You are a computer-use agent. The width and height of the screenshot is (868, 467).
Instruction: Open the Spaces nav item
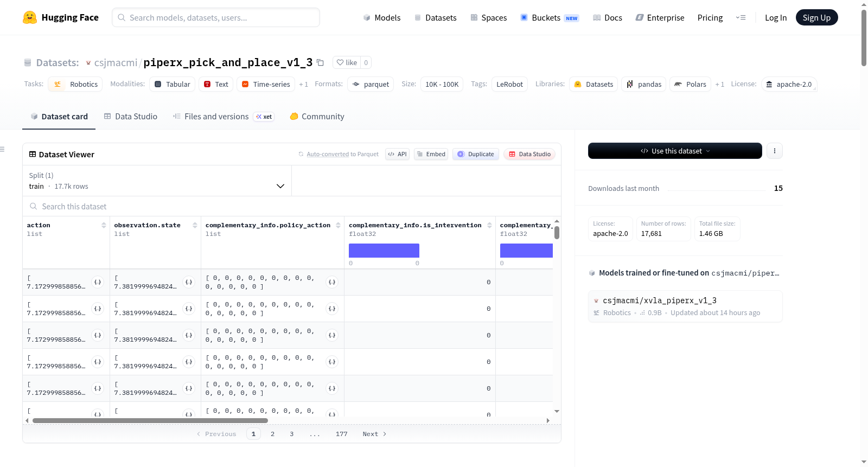(x=489, y=17)
